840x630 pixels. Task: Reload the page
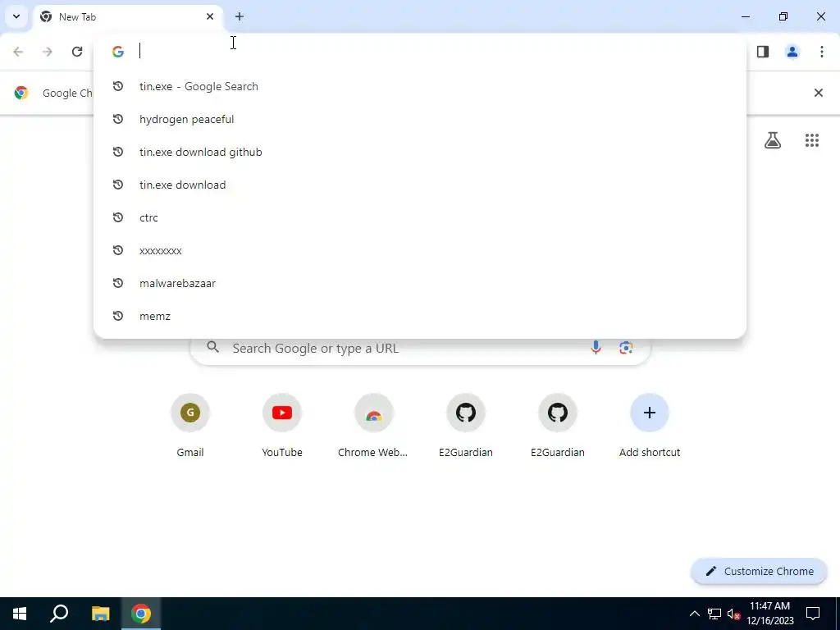[x=77, y=52]
